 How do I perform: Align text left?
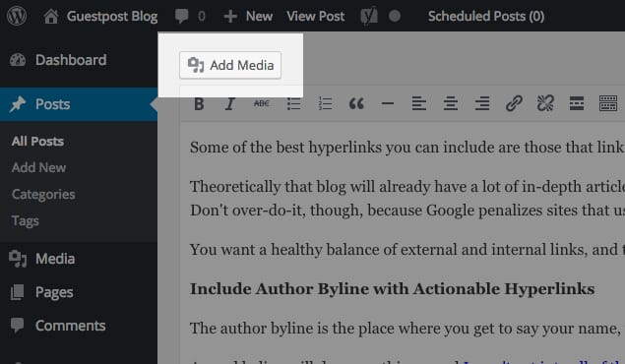(419, 103)
